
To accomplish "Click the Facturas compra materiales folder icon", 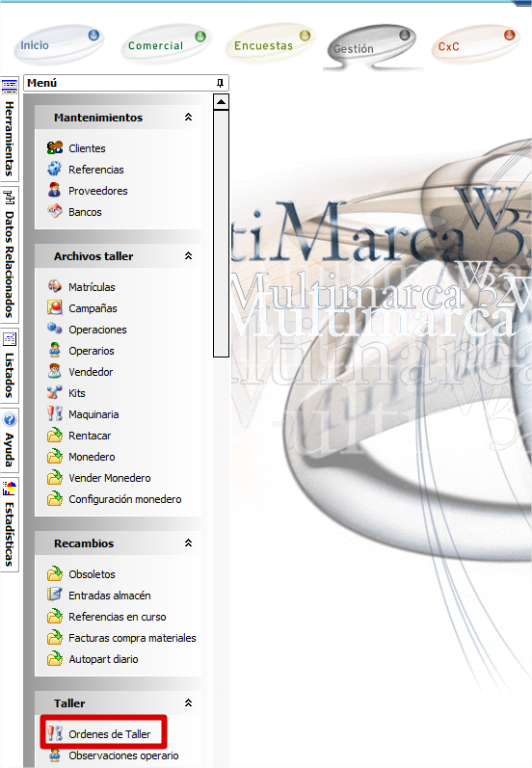I will [55, 637].
